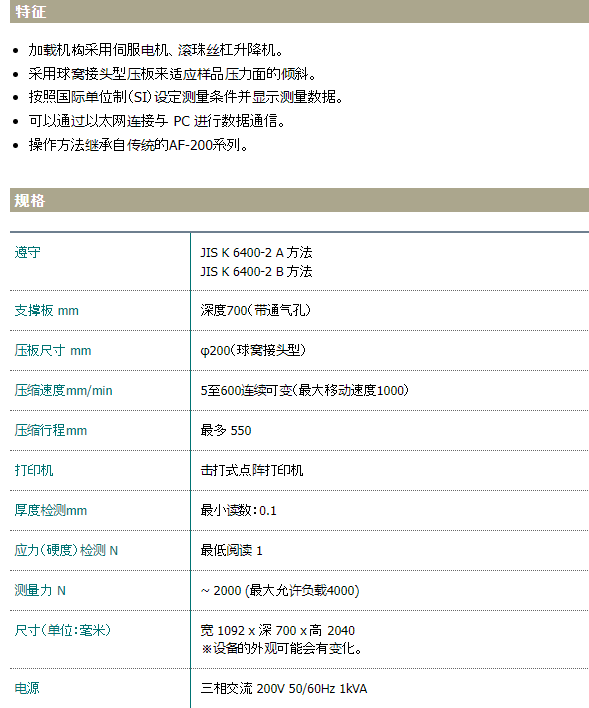Select the 尺寸(单位:毫米) label
589x708 pixels.
click(63, 630)
